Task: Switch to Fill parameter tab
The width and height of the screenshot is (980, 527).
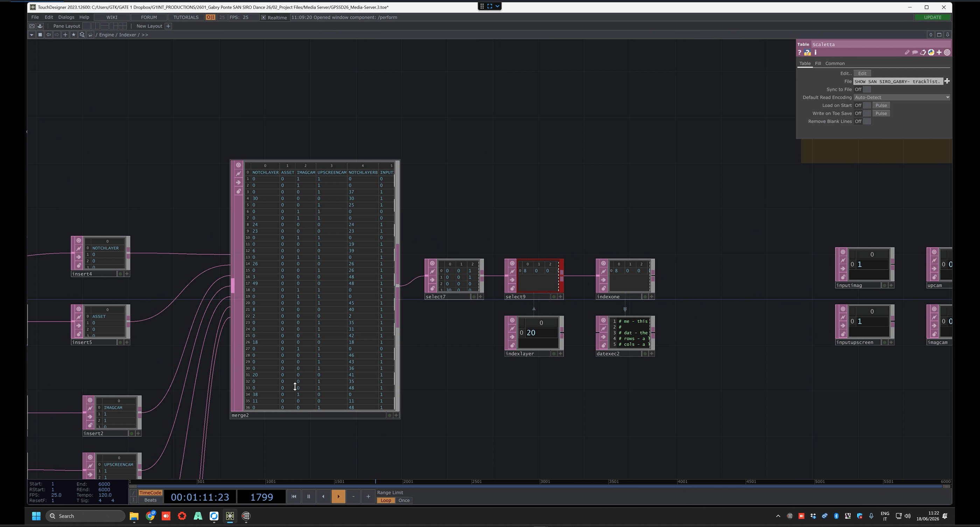Action: click(818, 64)
